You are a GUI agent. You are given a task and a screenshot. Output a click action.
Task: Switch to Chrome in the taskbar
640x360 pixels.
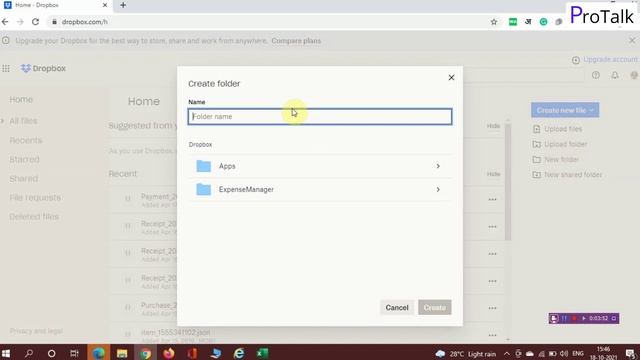pos(145,353)
